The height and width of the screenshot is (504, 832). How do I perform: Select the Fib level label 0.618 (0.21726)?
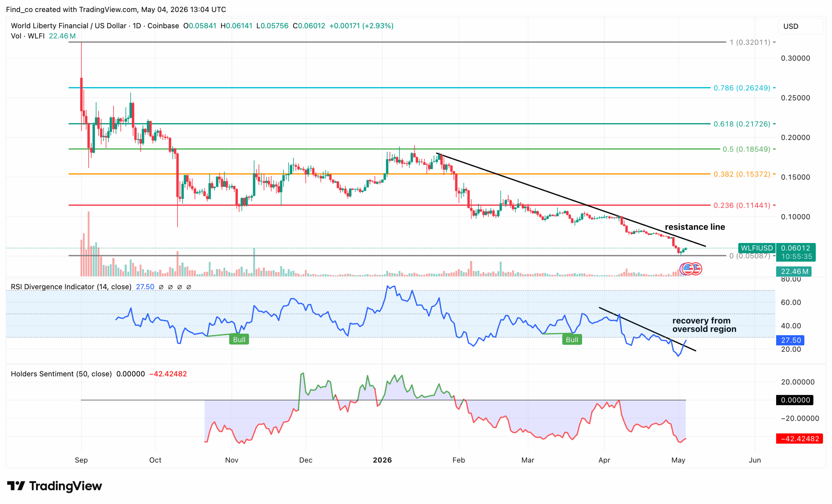742,124
